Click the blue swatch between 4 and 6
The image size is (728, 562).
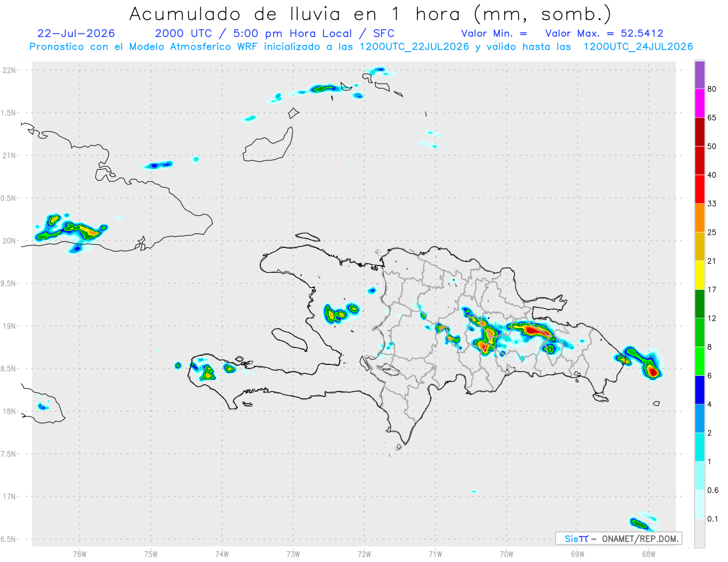click(x=699, y=390)
